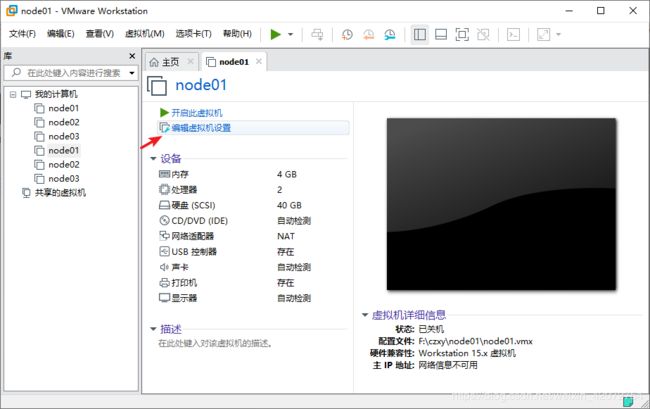Click the Send Ctrl+Alt+Del toolbar icon
This screenshot has width=650, height=409.
317,34
